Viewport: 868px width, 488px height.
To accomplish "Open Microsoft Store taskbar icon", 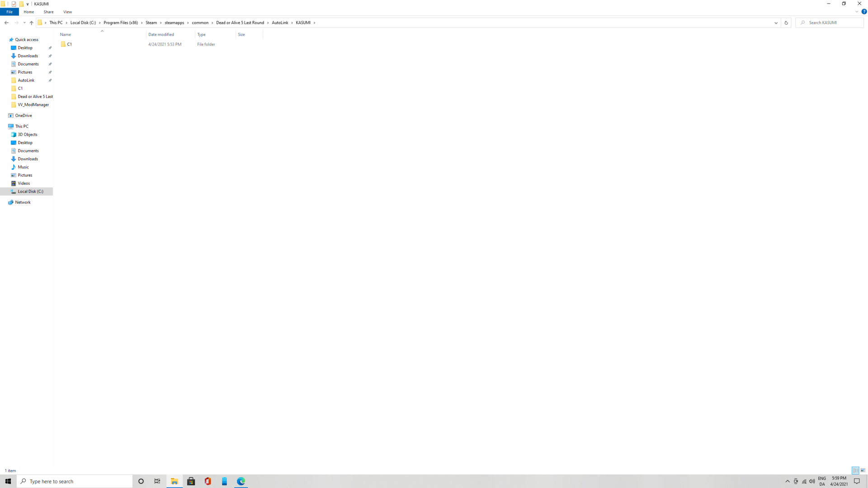I will click(x=191, y=481).
